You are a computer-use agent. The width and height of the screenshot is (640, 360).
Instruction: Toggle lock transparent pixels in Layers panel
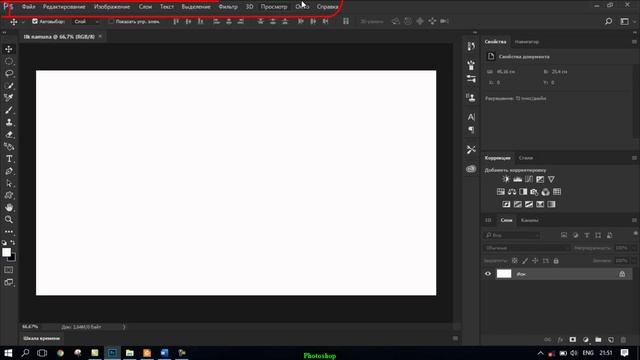coord(515,260)
